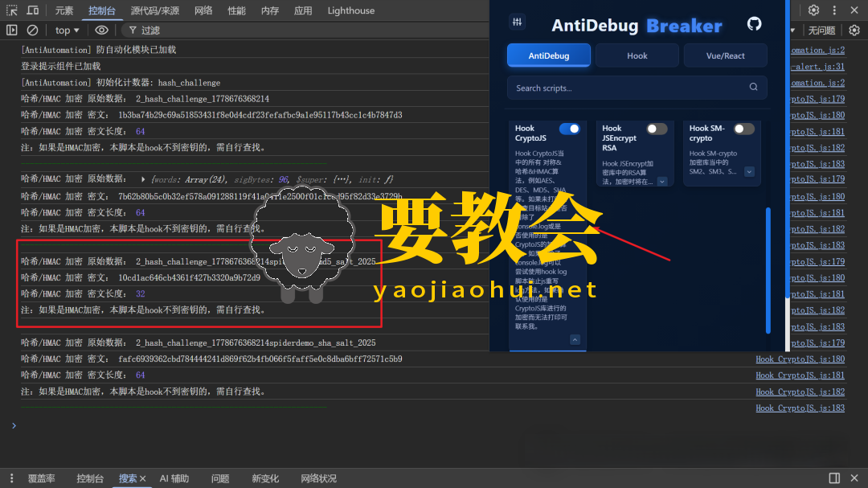This screenshot has width=868, height=488.
Task: Open source link Hook_CryptoJS.js:181
Action: click(800, 375)
